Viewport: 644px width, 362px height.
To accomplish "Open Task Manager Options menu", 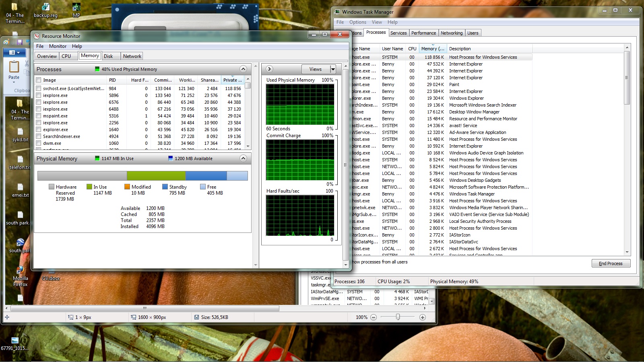I will point(357,22).
